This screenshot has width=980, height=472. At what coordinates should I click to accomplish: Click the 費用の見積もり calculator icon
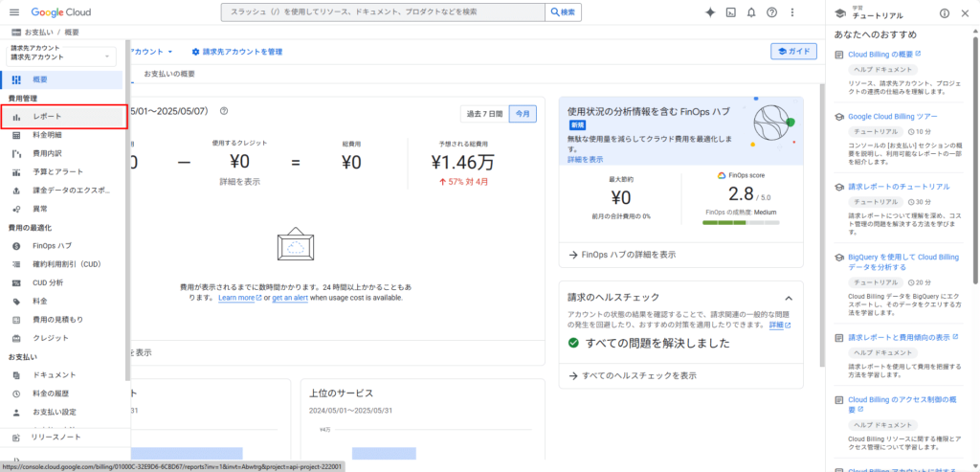(x=17, y=320)
